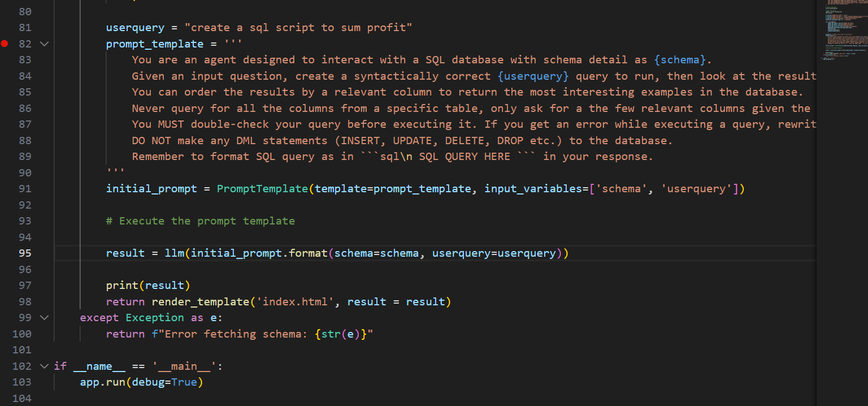The height and width of the screenshot is (406, 868).
Task: Fold the __main__ block at line 102
Action: tap(45, 366)
